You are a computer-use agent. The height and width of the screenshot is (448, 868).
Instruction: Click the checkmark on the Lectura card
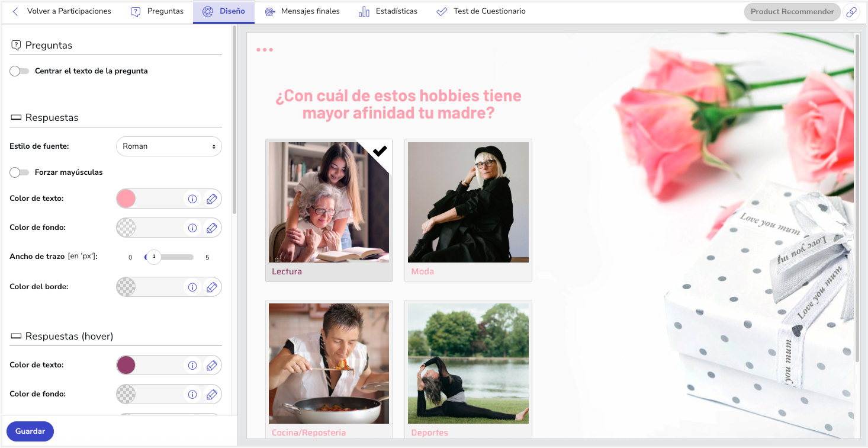tap(380, 152)
